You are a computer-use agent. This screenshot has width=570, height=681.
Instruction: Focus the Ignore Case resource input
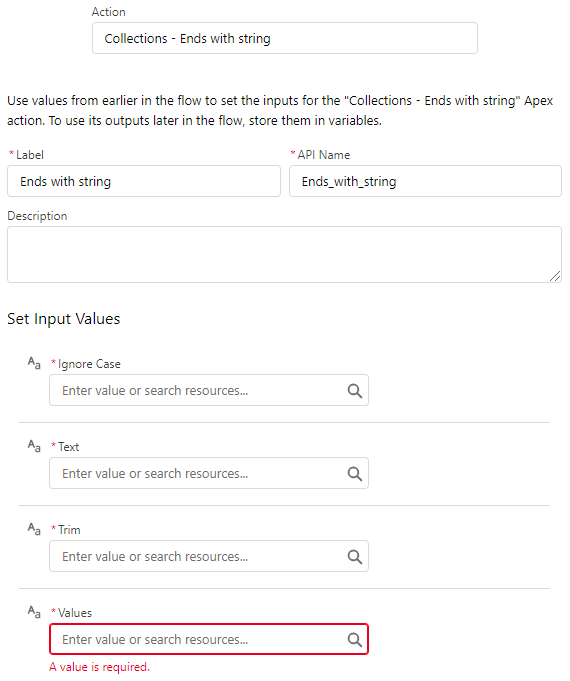[209, 390]
